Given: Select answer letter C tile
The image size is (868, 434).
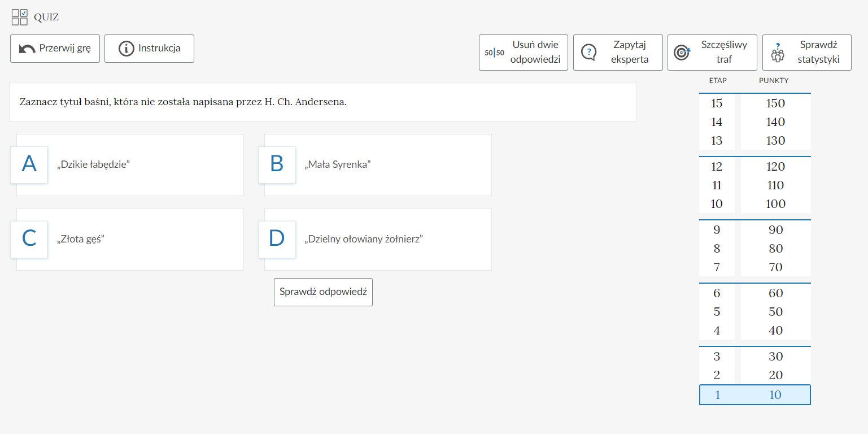Looking at the screenshot, I should coord(29,239).
